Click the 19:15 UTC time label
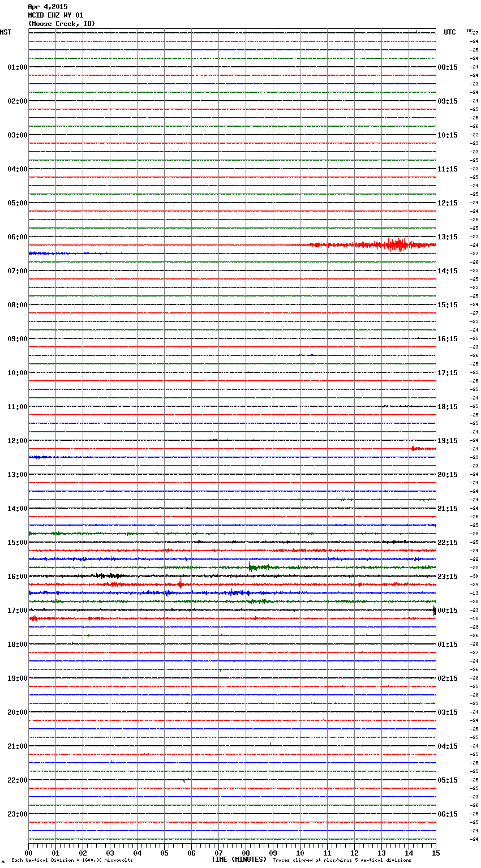Image resolution: width=481 pixels, height=868 pixels. coord(448,441)
